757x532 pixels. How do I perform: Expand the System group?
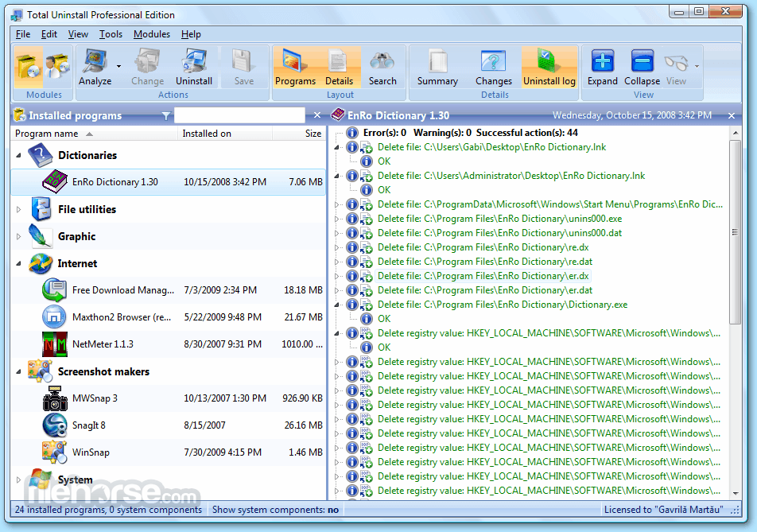pyautogui.click(x=19, y=480)
